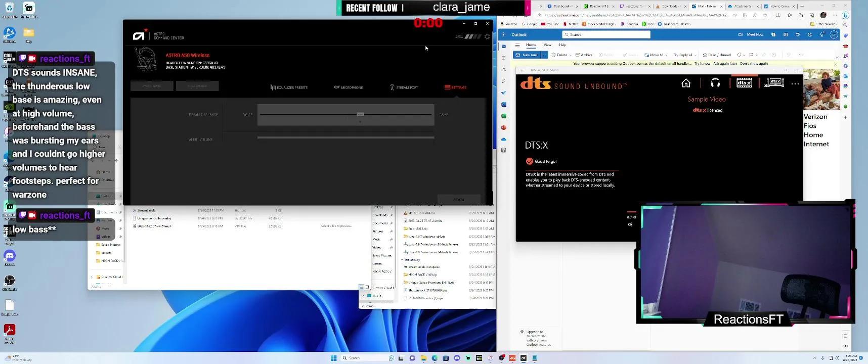Click the Alert Volume slider track

[345, 138]
